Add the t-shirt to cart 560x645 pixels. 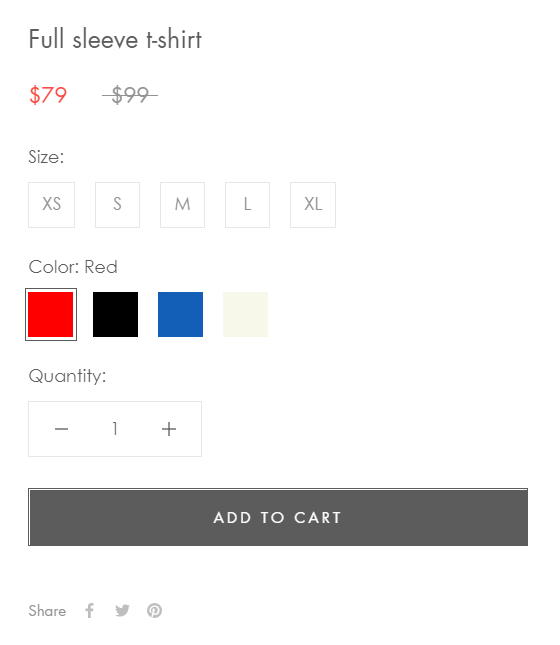pyautogui.click(x=278, y=517)
